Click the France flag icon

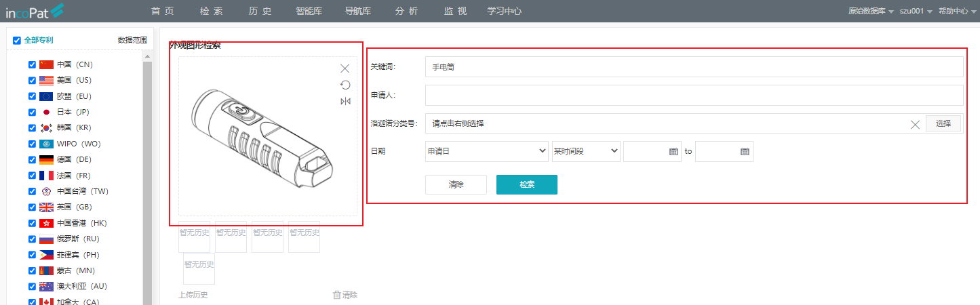(x=46, y=176)
